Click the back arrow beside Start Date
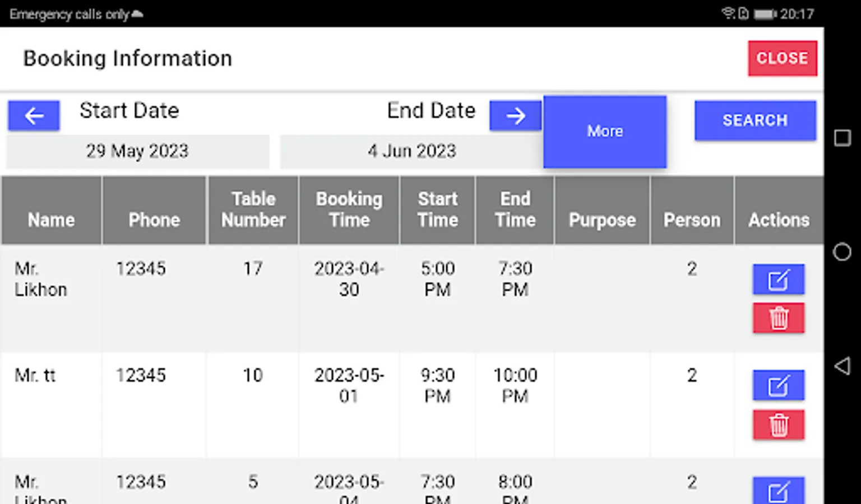This screenshot has width=861, height=504. click(x=34, y=116)
